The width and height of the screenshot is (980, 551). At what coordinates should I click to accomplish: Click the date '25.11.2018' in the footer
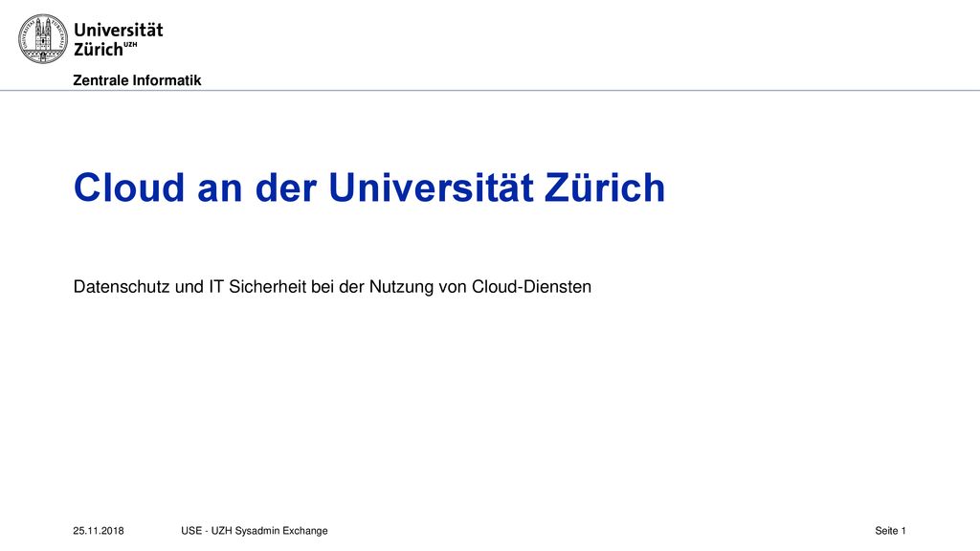tap(99, 531)
